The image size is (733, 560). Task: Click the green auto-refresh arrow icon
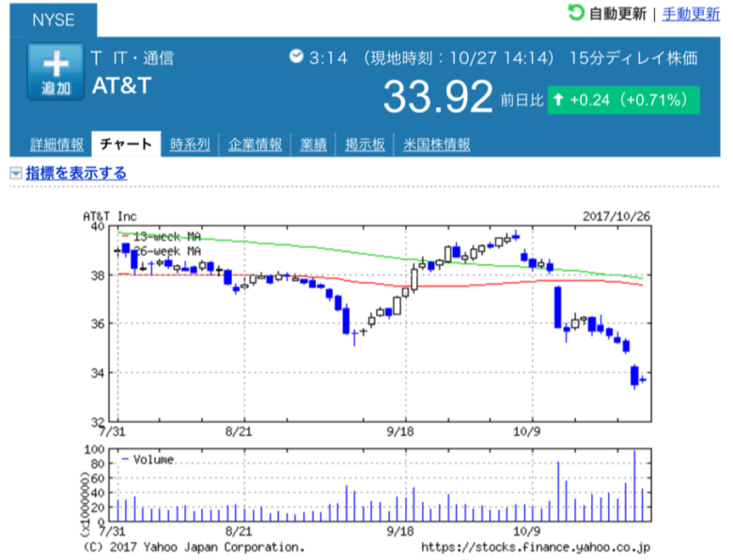point(575,12)
